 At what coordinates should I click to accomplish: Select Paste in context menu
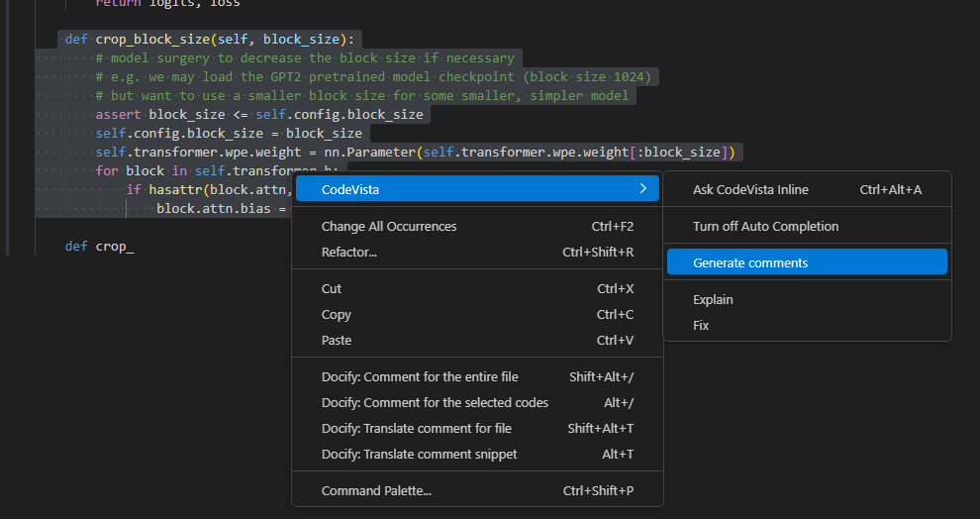[x=477, y=340]
